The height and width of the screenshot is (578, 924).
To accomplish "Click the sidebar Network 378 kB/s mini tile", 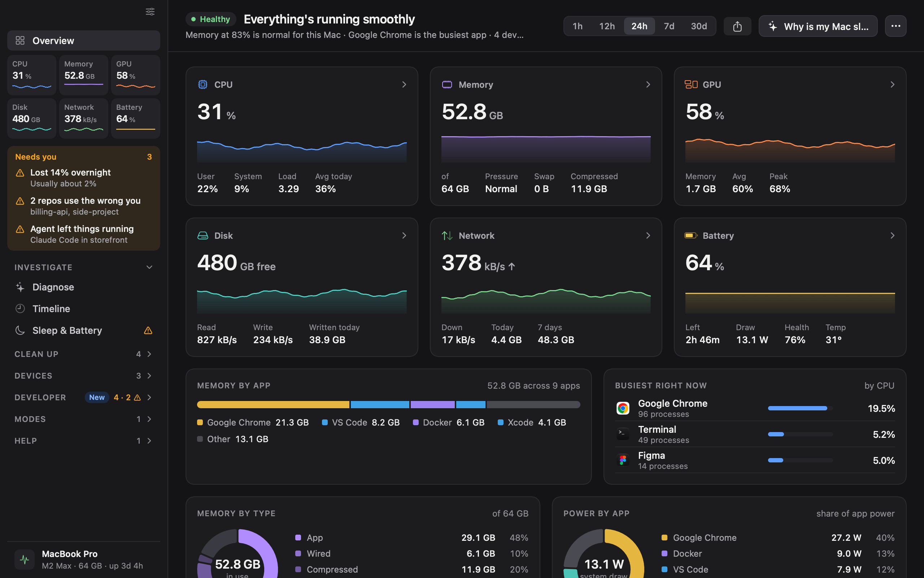I will coord(84,118).
